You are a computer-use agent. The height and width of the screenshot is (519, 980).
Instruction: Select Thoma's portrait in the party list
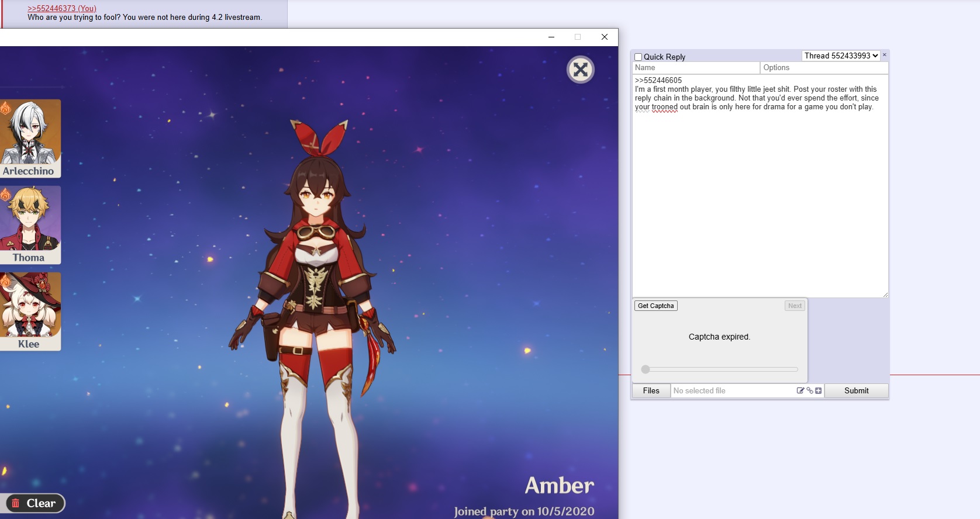30,225
